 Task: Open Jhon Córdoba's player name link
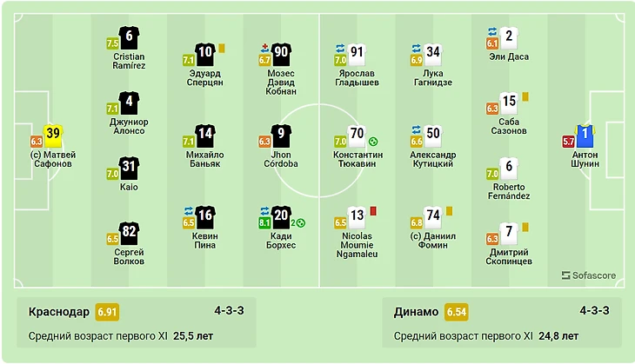281,159
